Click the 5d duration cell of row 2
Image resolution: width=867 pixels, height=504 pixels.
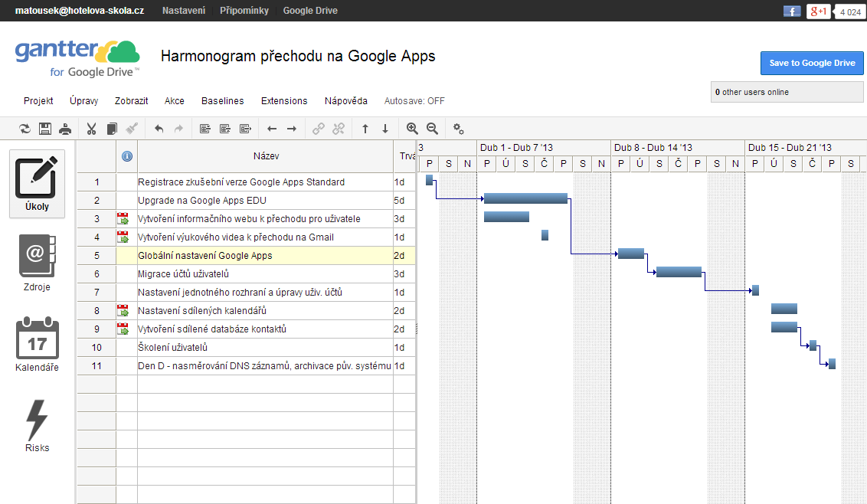(x=404, y=200)
